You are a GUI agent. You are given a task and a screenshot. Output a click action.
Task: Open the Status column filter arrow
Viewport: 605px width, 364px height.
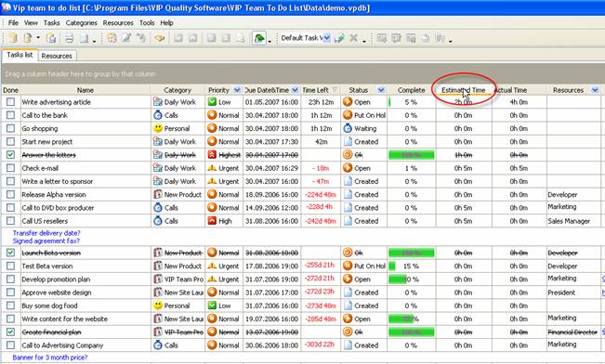[381, 90]
